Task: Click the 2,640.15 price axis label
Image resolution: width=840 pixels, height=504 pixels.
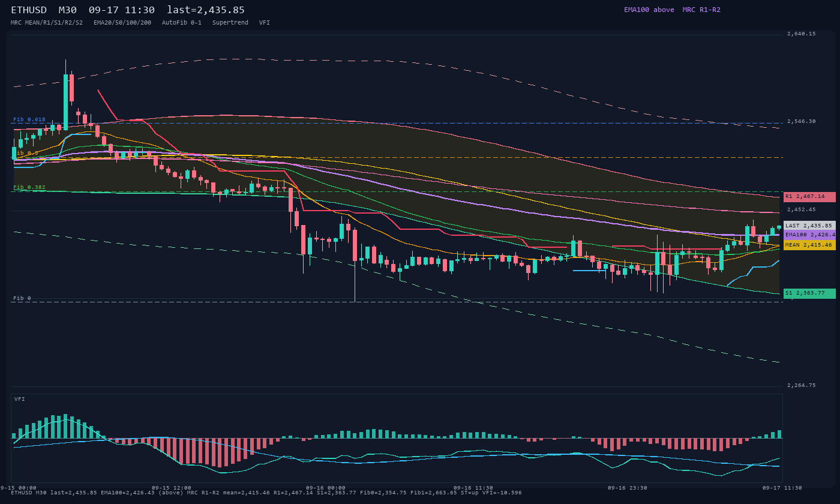Action: (802, 34)
